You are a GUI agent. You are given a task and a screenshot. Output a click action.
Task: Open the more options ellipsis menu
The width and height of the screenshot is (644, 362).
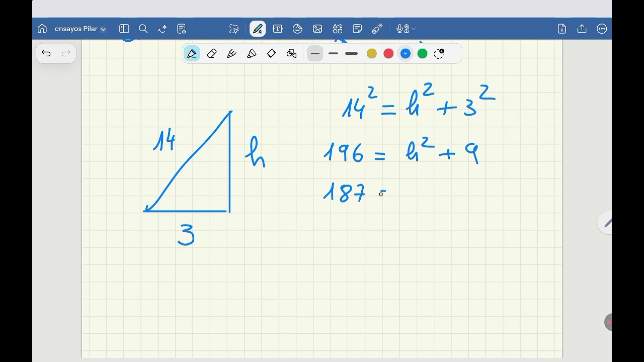click(x=602, y=29)
